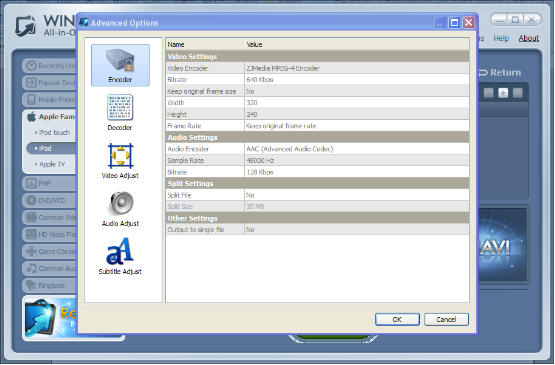Viewport: 555px width, 365px height.
Task: Click the Video Encoder name cell
Action: click(205, 68)
